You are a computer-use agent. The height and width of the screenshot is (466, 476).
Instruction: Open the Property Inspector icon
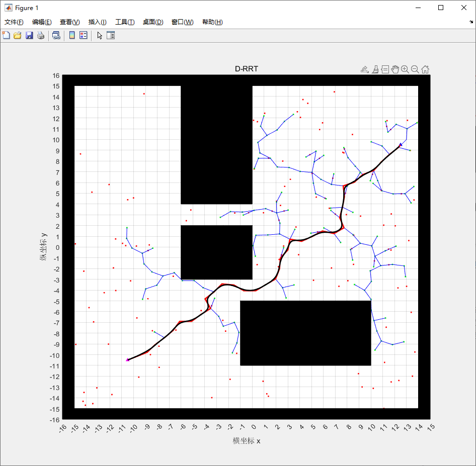(111, 36)
